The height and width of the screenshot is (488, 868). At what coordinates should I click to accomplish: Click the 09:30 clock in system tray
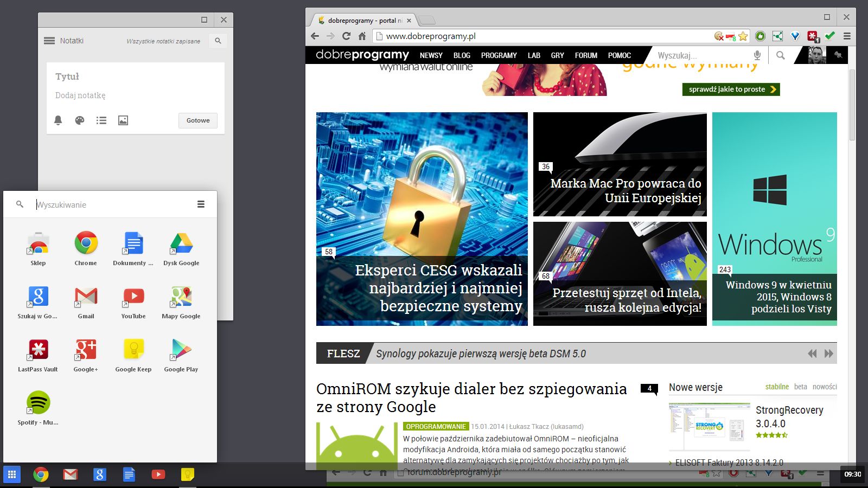coord(853,474)
